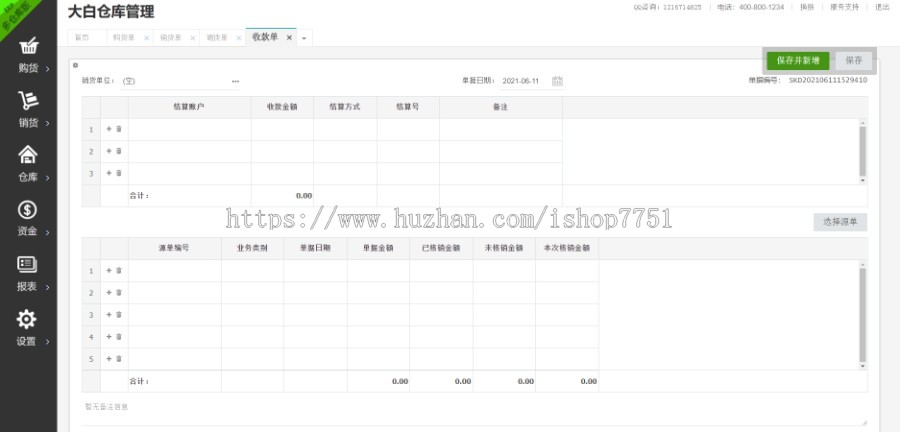Open the calendar icon next to 单据日期

[x=557, y=81]
